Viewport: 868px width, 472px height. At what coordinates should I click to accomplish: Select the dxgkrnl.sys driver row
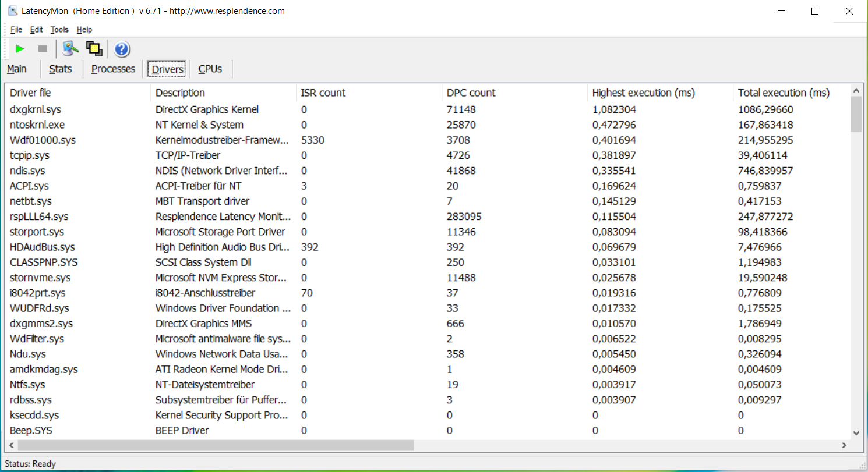click(428, 109)
